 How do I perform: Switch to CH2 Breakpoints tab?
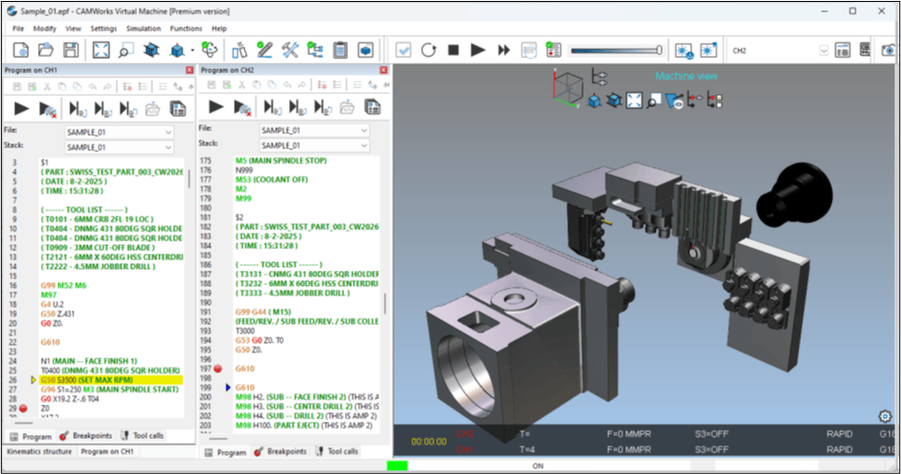coord(280,452)
